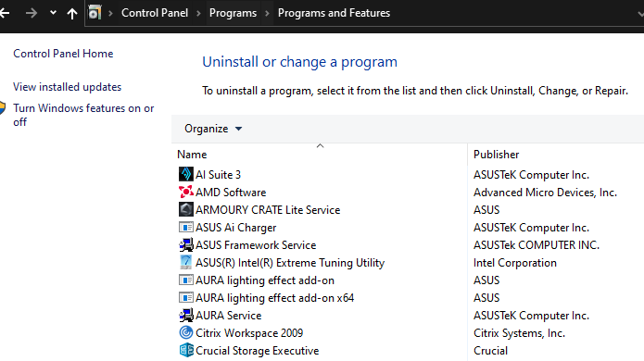Screen dimensions: 644x361
Task: Select AURA lighting effect add-on x64 entry
Action: pyautogui.click(x=275, y=298)
